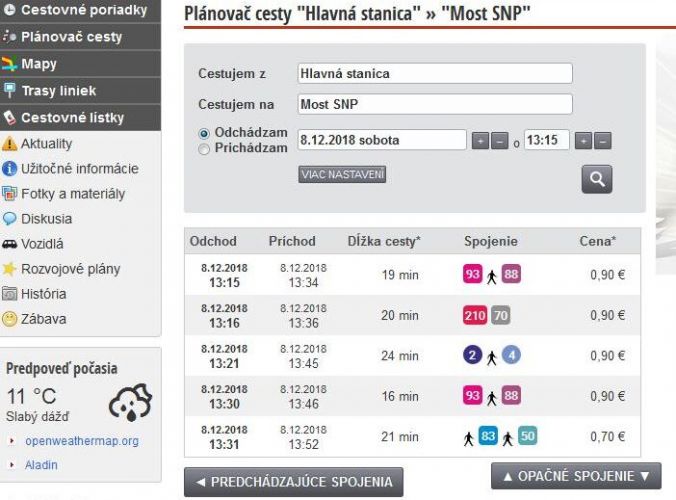This screenshot has width=676, height=500.
Task: Open the Mapy menu item
Action: tap(80, 64)
